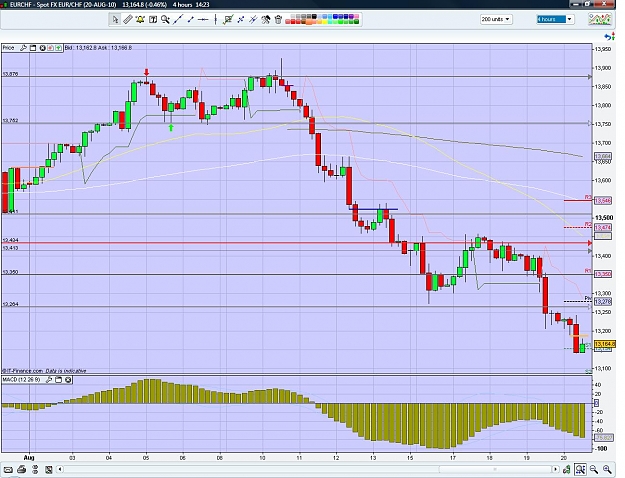Click the R2 13,474 pivot label

pyautogui.click(x=603, y=227)
